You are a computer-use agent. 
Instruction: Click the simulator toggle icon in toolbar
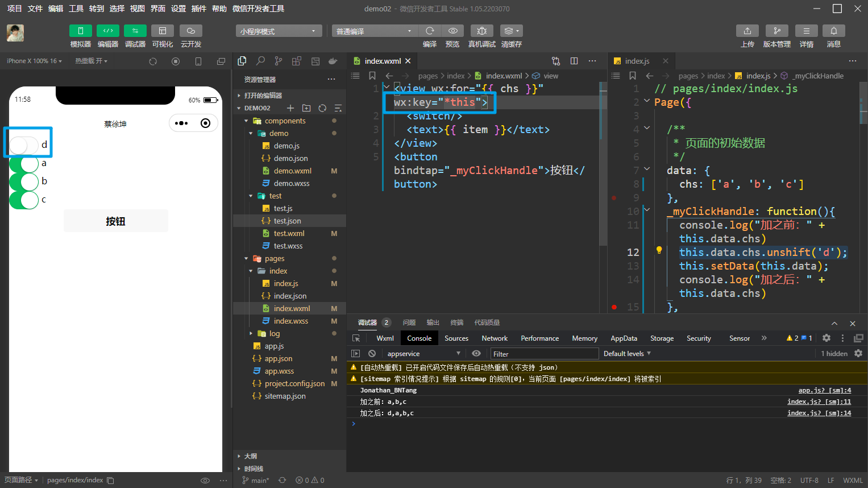pos(80,31)
